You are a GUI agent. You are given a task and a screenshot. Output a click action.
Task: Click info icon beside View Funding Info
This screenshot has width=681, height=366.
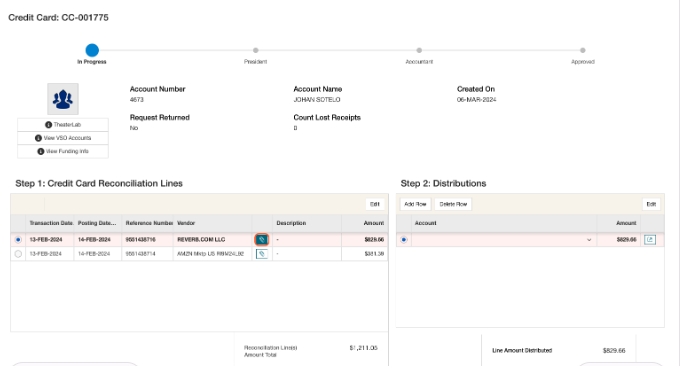click(41, 152)
